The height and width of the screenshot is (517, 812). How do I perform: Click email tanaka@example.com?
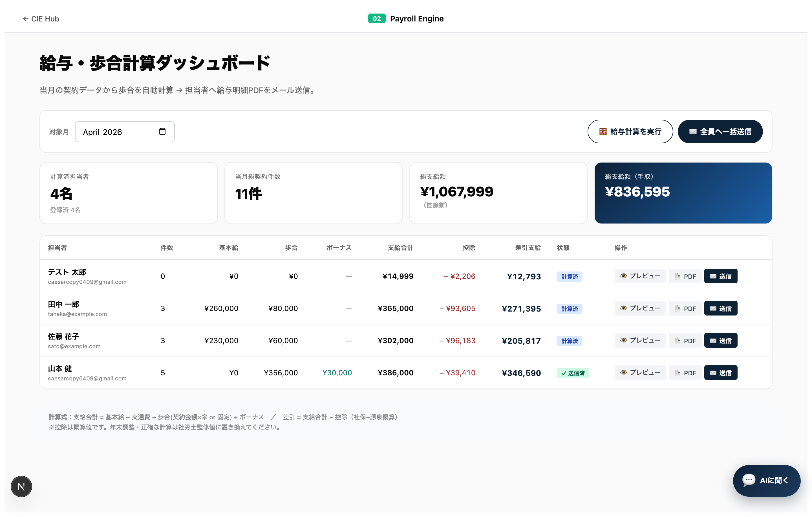77,314
